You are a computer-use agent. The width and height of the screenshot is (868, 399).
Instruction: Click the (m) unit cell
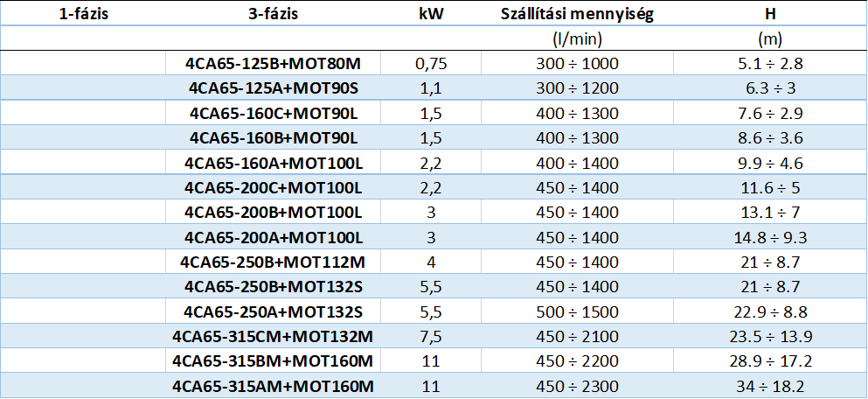coord(770,38)
